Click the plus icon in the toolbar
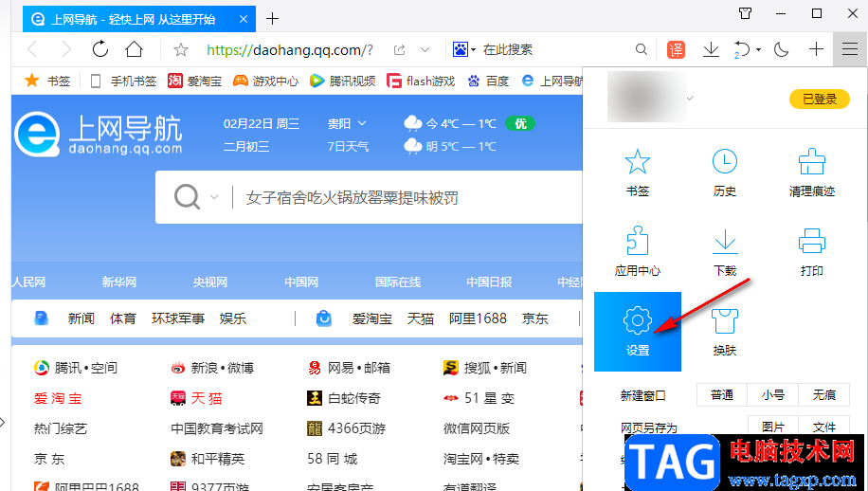The height and width of the screenshot is (491, 868). pos(816,50)
